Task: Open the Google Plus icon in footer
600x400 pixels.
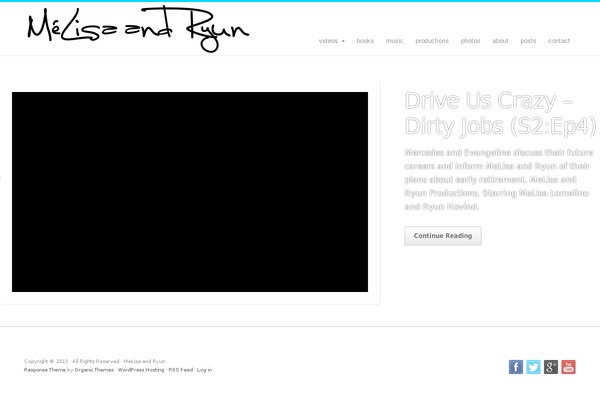Action: [x=551, y=367]
